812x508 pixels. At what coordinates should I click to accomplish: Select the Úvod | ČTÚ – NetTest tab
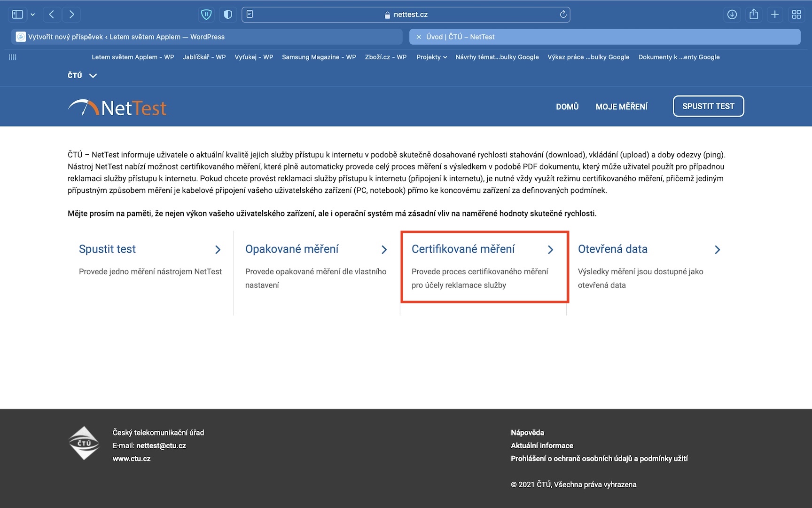[x=605, y=37]
